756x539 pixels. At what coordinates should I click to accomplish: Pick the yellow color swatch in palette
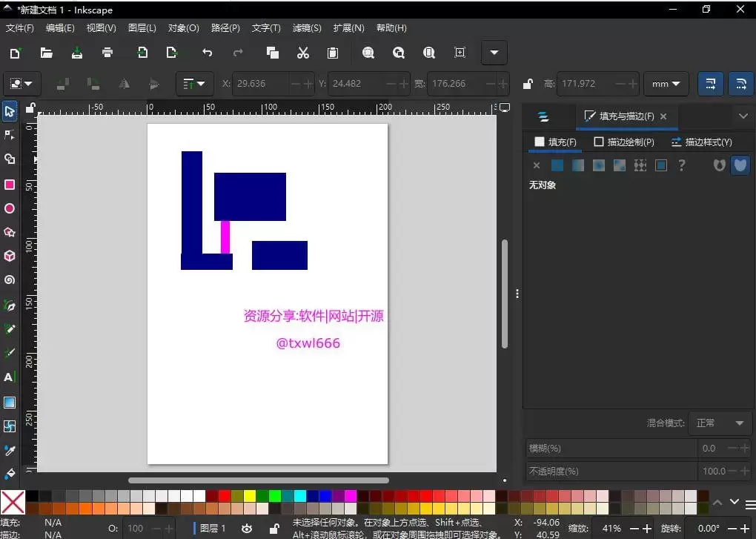250,496
